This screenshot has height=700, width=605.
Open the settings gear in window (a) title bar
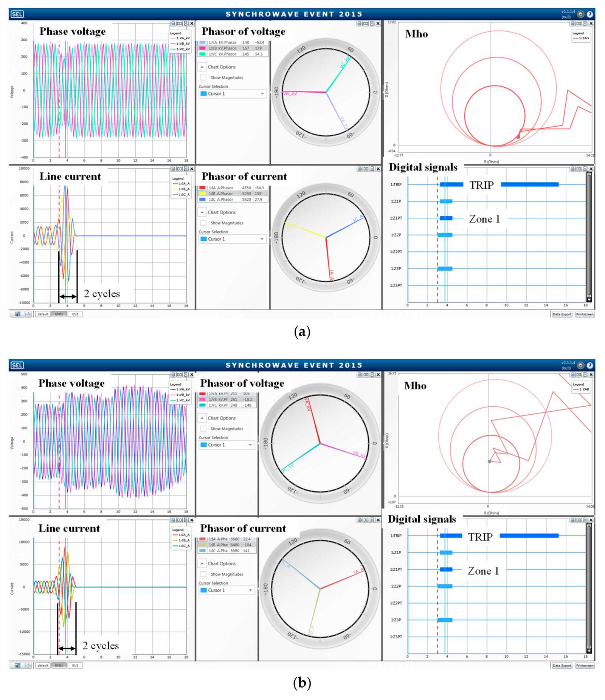[580, 14]
